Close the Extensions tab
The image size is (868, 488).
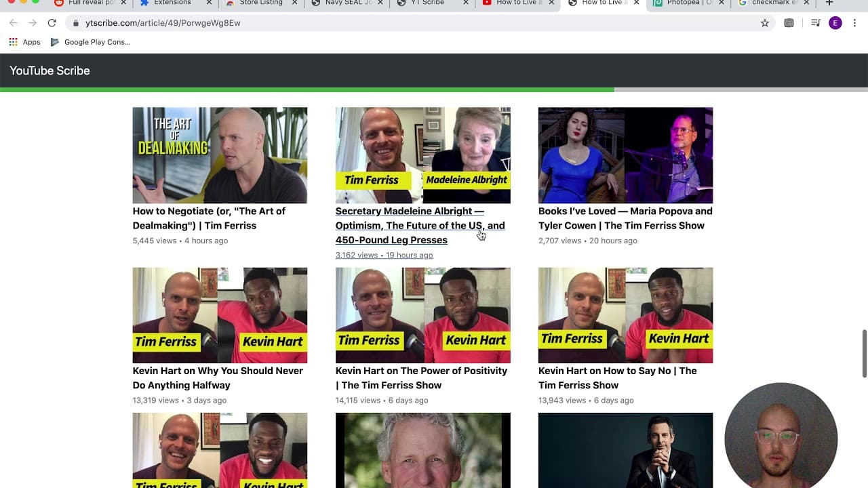point(209,3)
